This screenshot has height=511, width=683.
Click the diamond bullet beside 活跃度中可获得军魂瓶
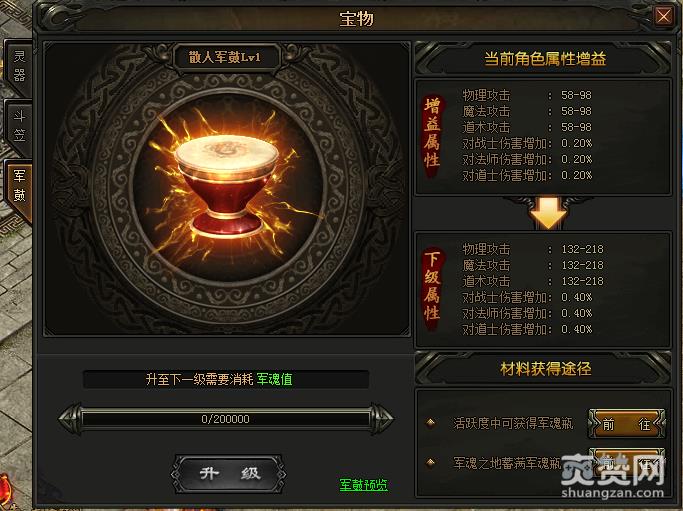click(x=431, y=423)
